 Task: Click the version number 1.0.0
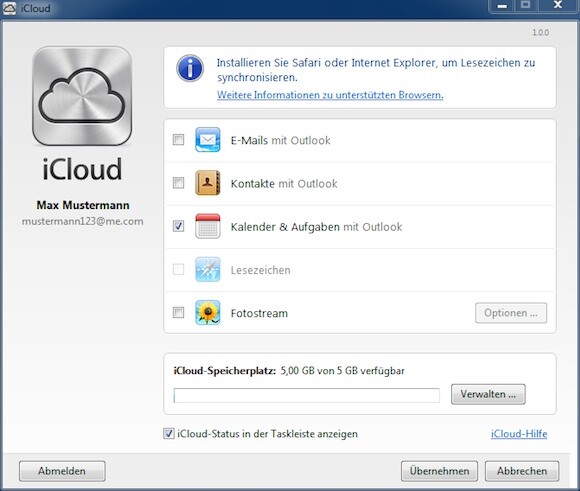tap(540, 33)
